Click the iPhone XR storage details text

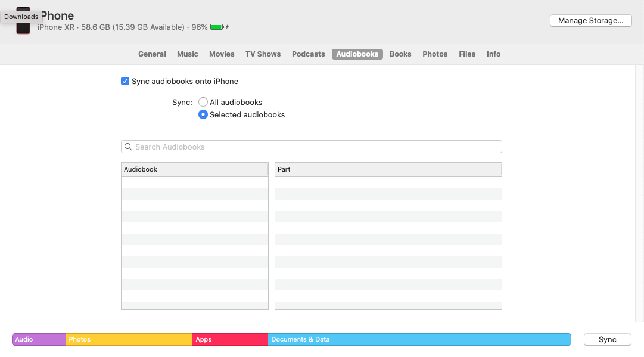coord(122,27)
